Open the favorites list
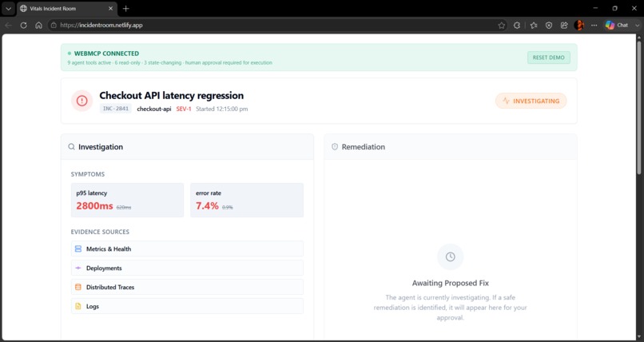This screenshot has width=644, height=342. (x=534, y=25)
